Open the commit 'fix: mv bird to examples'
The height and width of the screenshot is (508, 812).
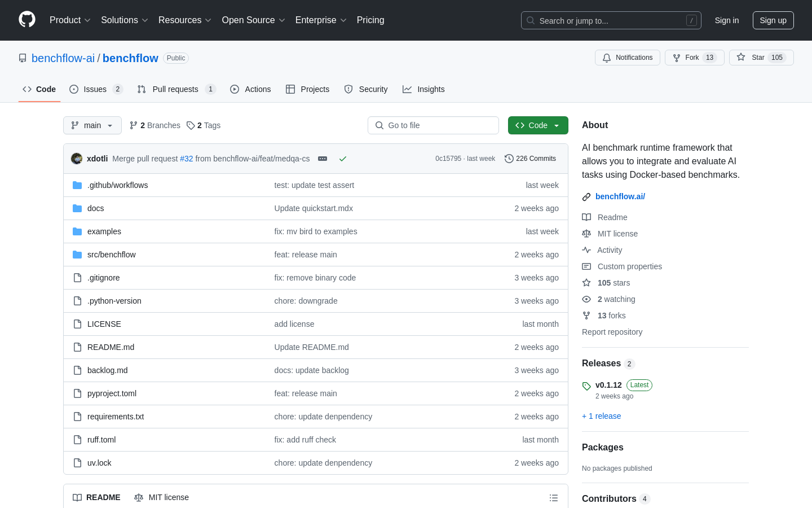pyautogui.click(x=316, y=231)
